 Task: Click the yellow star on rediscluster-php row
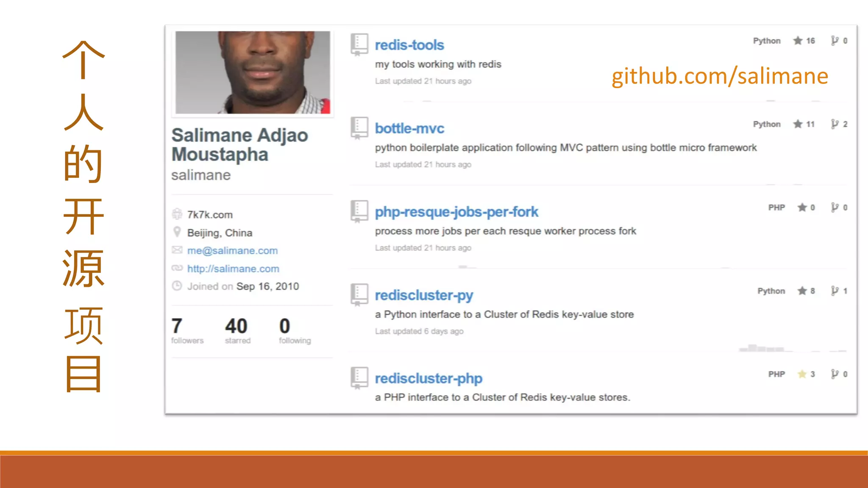[802, 374]
